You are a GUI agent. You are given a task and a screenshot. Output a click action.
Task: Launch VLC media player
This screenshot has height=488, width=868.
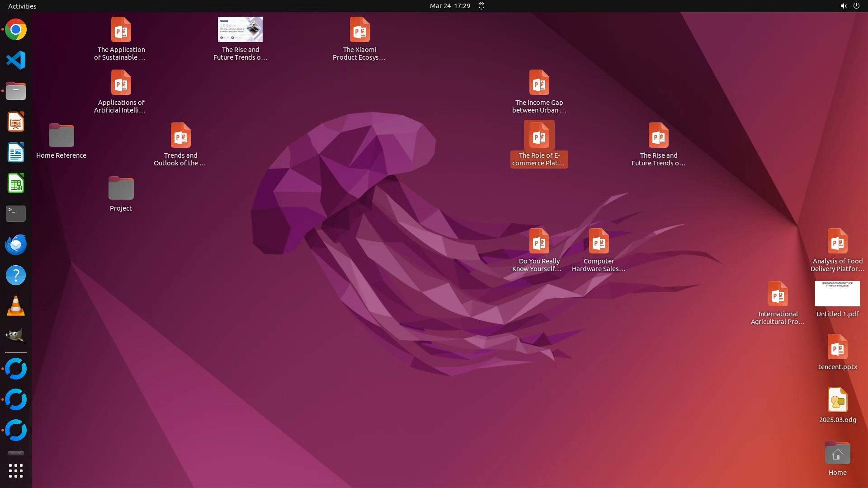[16, 306]
